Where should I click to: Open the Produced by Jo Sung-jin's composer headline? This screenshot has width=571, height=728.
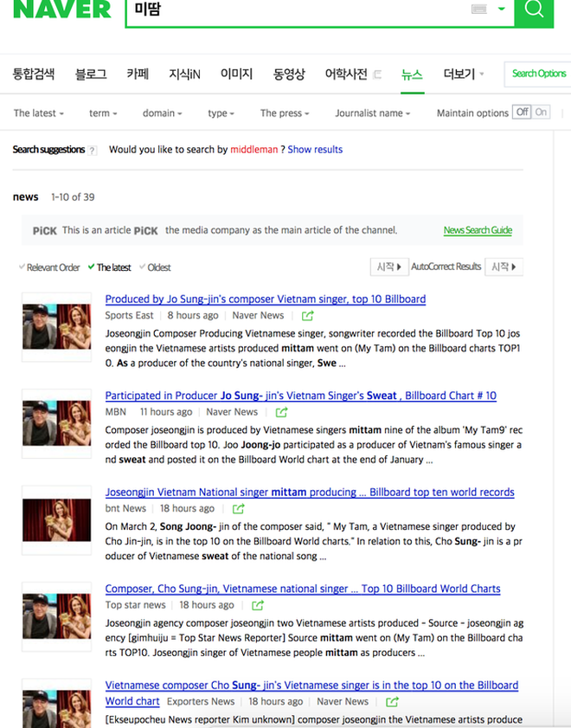pyautogui.click(x=266, y=299)
